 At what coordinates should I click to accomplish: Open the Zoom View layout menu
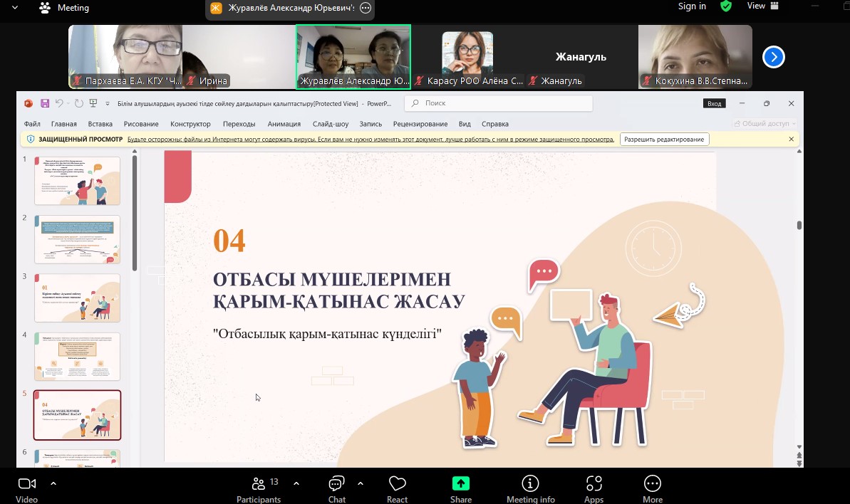click(x=762, y=6)
